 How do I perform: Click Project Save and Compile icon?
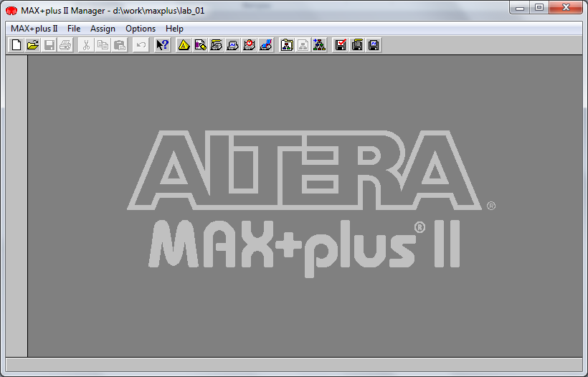[x=357, y=45]
